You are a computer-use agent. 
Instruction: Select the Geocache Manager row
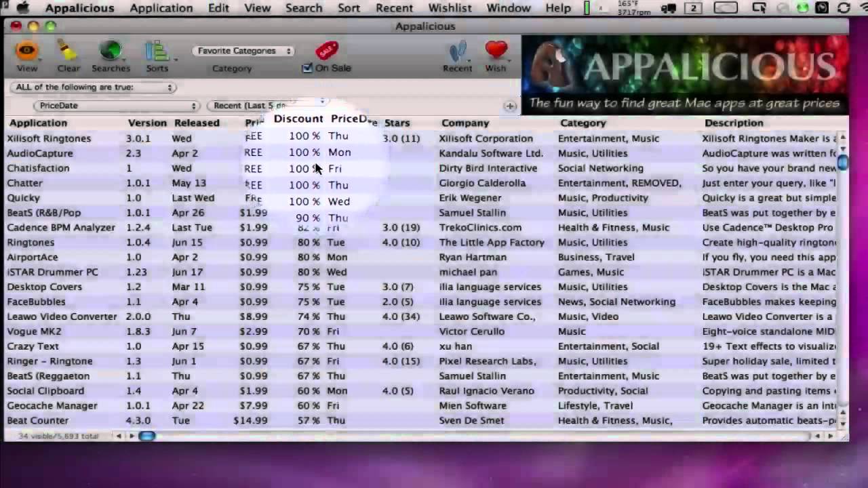pyautogui.click(x=420, y=406)
